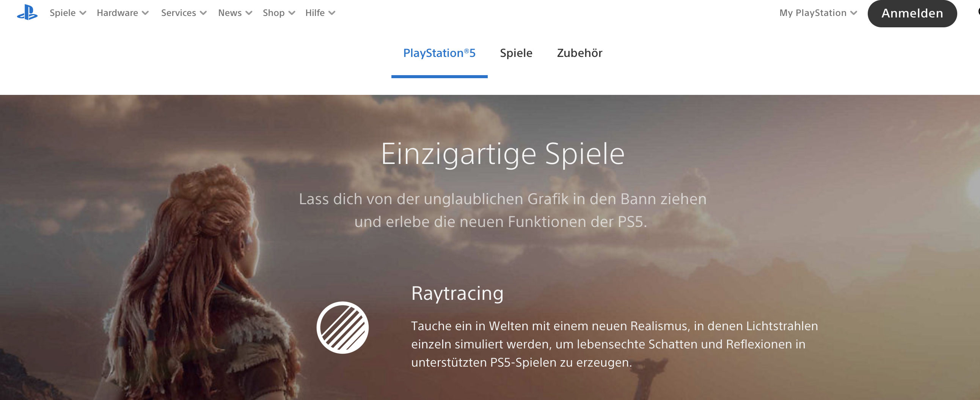Expand the Hilfe menu
The image size is (980, 400).
[320, 13]
